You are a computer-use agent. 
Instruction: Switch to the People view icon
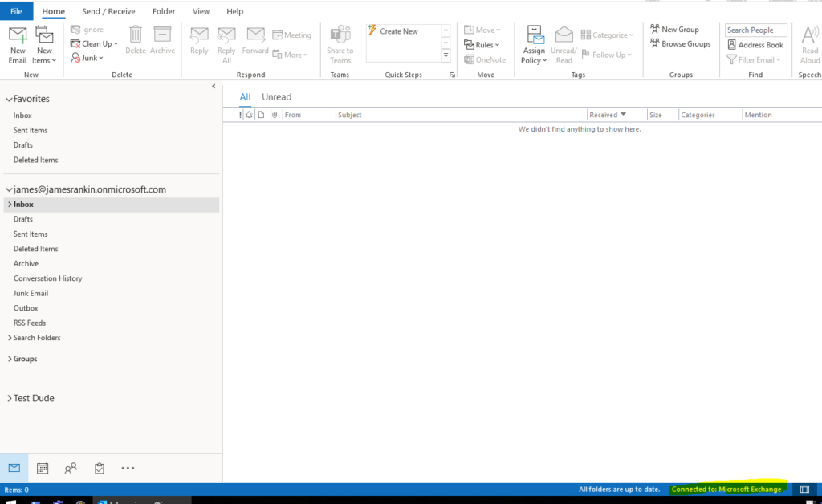(x=71, y=468)
